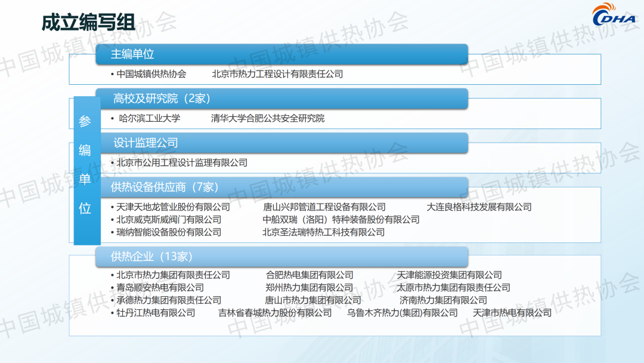Click the 供热设备供应商（7家） header bar
The image size is (644, 363).
pos(281,187)
